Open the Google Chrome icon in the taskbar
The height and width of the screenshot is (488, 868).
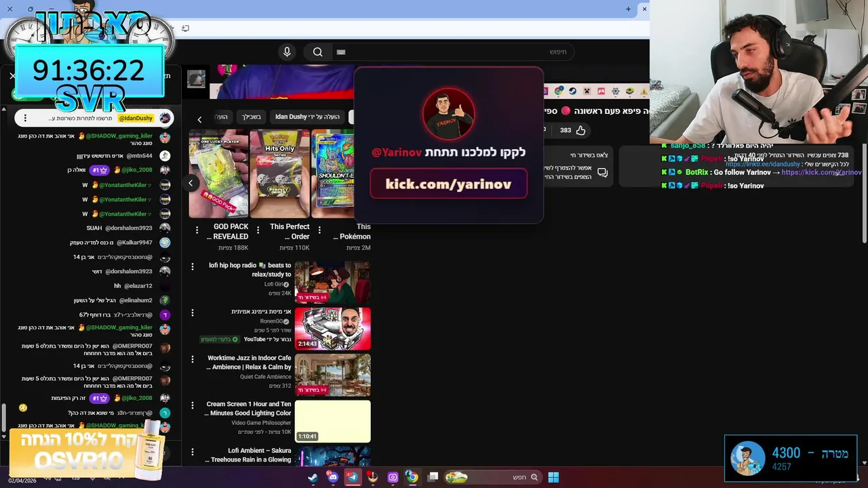(x=412, y=477)
